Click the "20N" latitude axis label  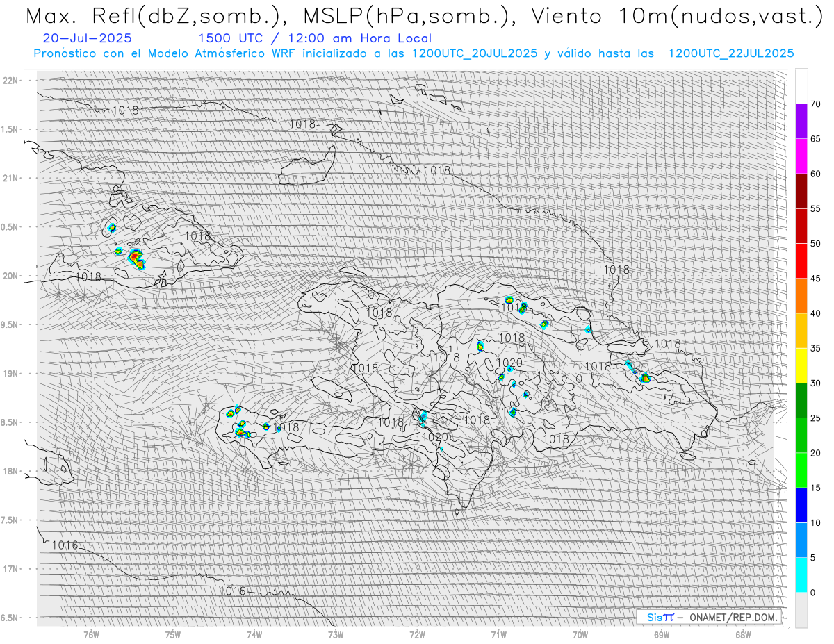click(x=10, y=276)
